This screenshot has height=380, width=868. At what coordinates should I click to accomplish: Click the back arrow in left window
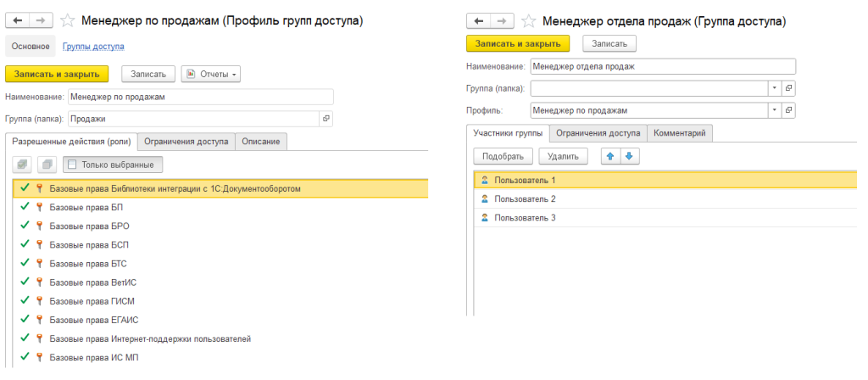17,20
